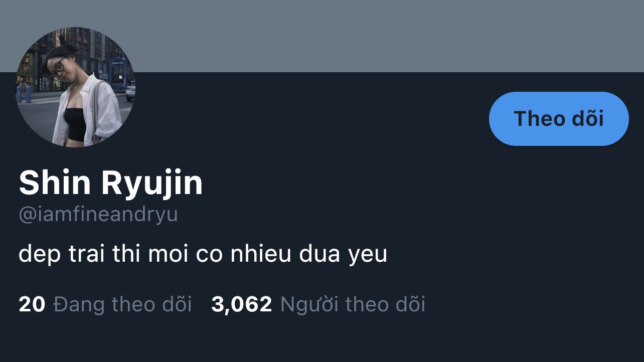This screenshot has width=644, height=362.
Task: Click the 'Người theo dõi' label
Action: [353, 304]
